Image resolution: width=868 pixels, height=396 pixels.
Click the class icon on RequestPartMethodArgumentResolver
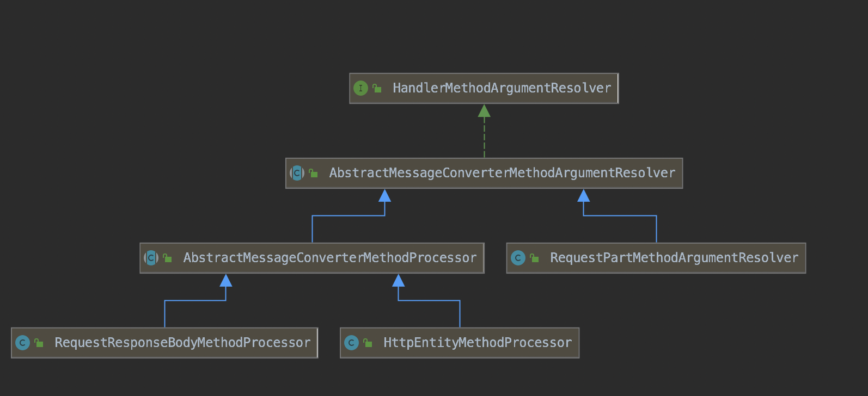click(518, 258)
